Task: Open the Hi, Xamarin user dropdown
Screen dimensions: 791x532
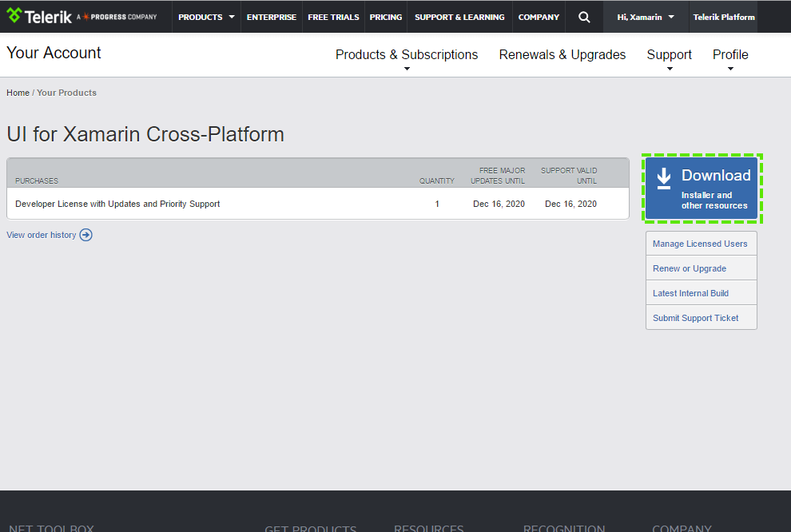Action: [x=646, y=17]
